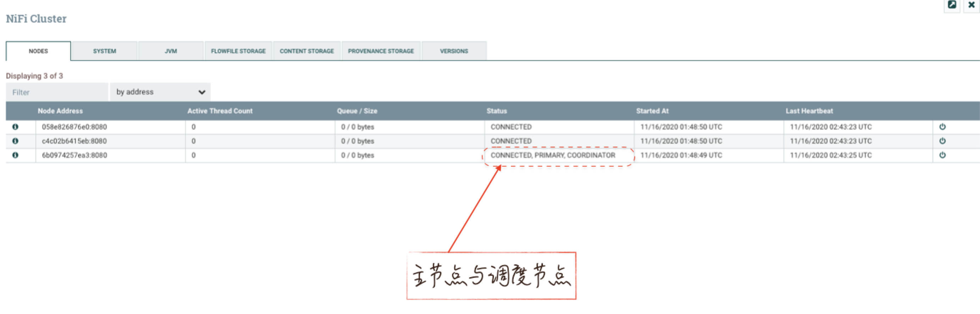Open the VERSIONS tab
Screen dimensions: 980x314
pos(454,51)
